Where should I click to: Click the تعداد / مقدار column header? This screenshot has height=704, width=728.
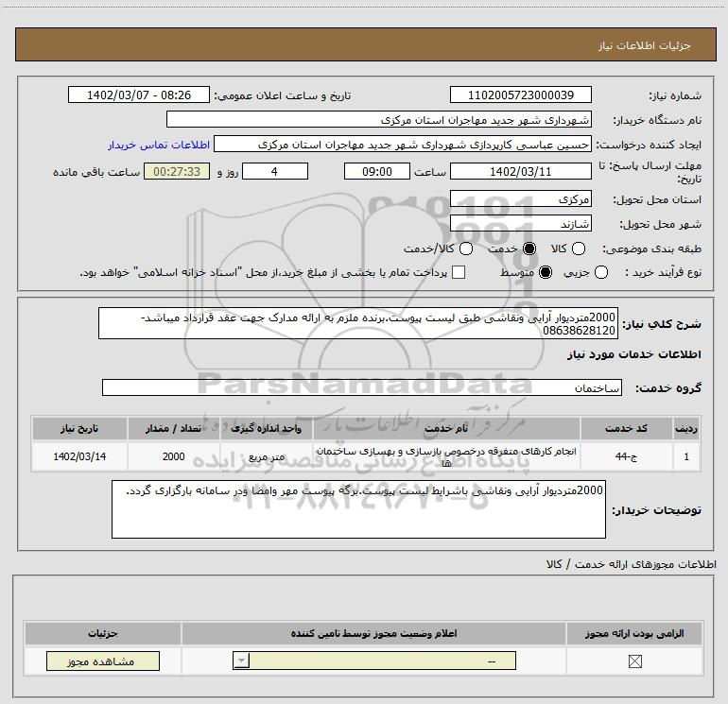coord(173,428)
